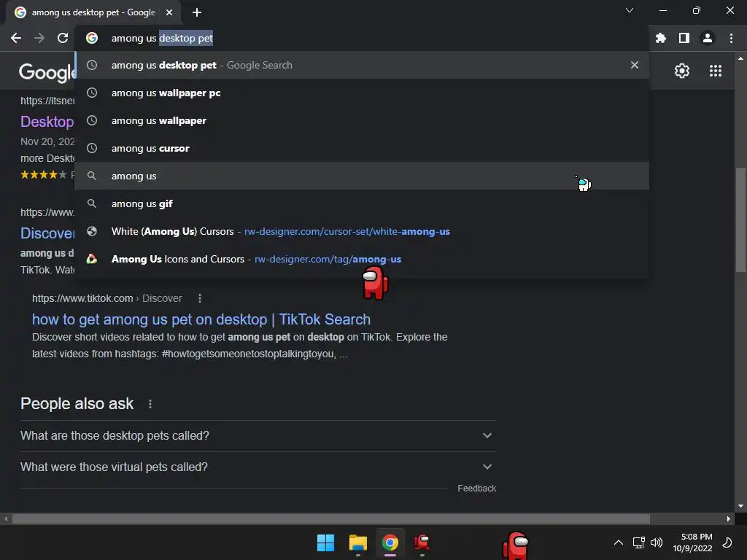Click the moon focus assist icon
Viewport: 747px width, 560px height.
click(727, 542)
